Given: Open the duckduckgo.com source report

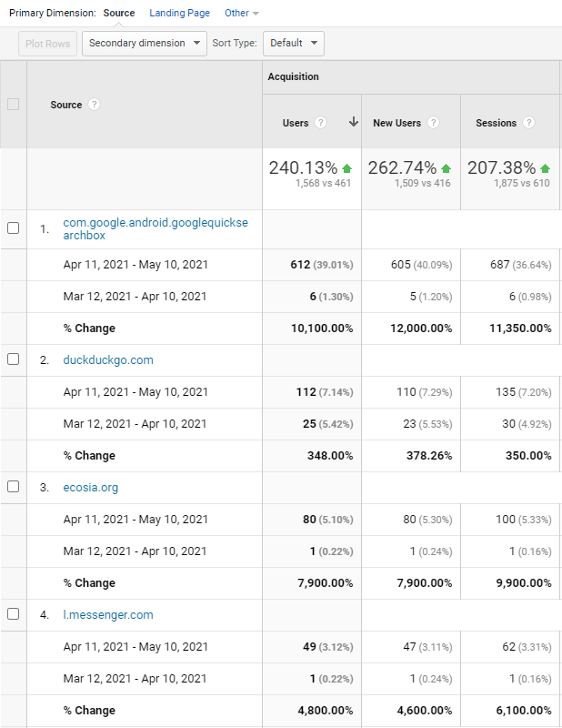Looking at the screenshot, I should coord(108,359).
